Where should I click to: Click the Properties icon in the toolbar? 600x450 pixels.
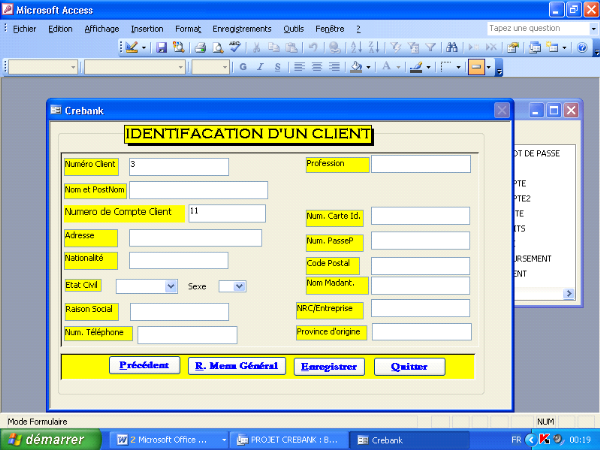(x=513, y=47)
